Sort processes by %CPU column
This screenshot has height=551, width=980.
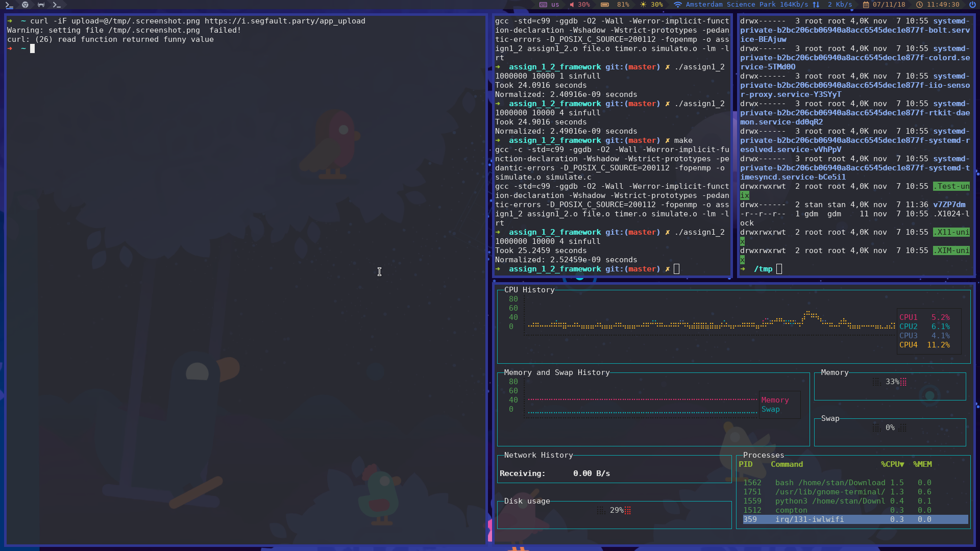[892, 464]
